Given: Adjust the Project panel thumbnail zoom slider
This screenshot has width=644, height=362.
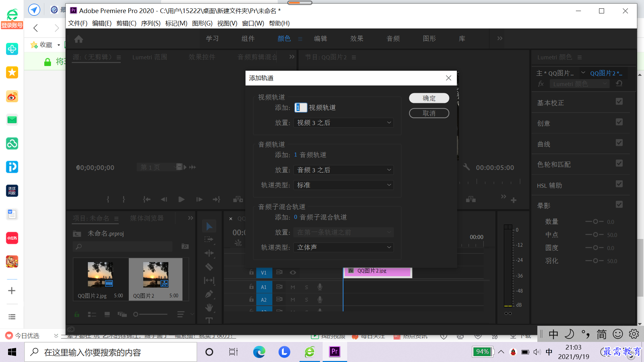Looking at the screenshot, I should pos(150,314).
